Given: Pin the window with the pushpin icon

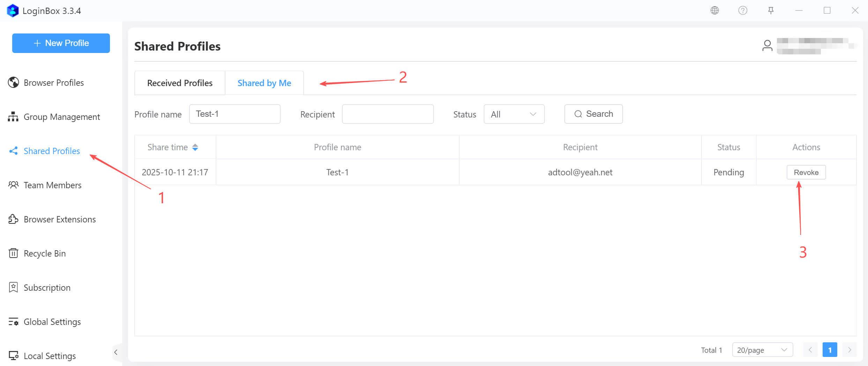Looking at the screenshot, I should pos(771,10).
